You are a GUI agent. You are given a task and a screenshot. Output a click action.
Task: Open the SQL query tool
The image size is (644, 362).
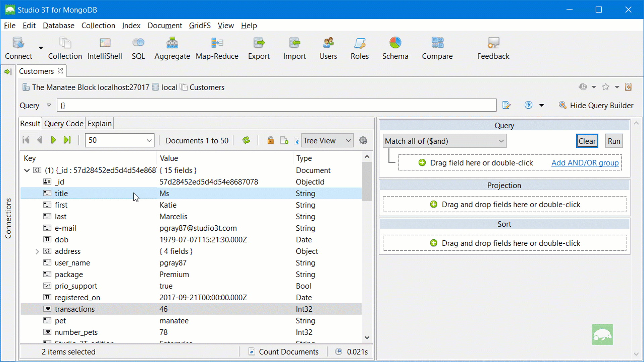(x=138, y=43)
